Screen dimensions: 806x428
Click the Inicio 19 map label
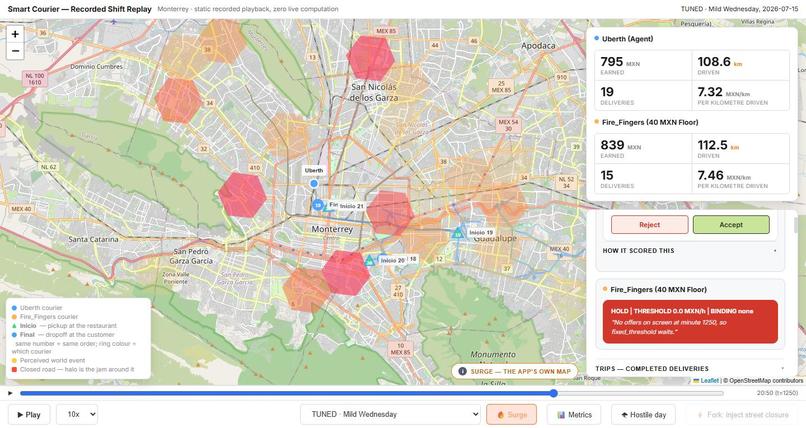point(481,233)
